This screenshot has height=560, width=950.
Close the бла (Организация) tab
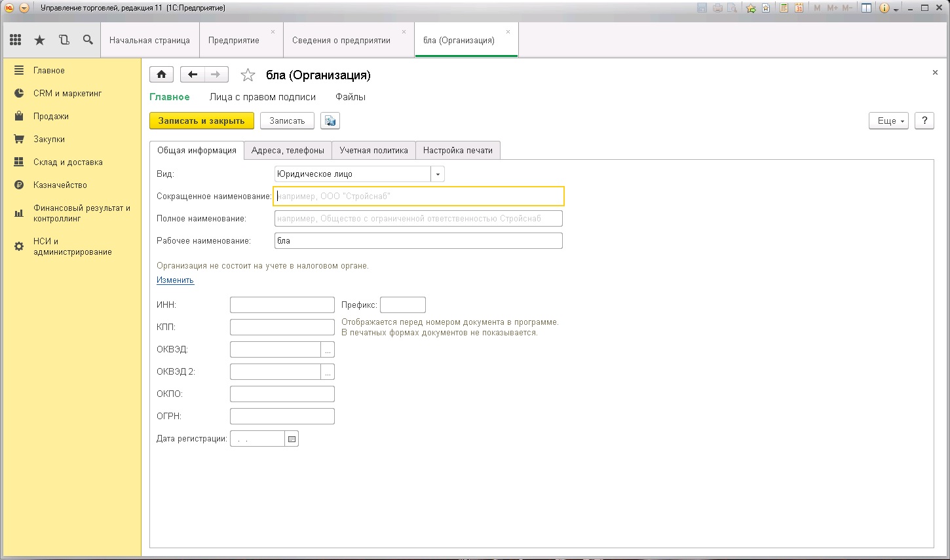(x=508, y=31)
